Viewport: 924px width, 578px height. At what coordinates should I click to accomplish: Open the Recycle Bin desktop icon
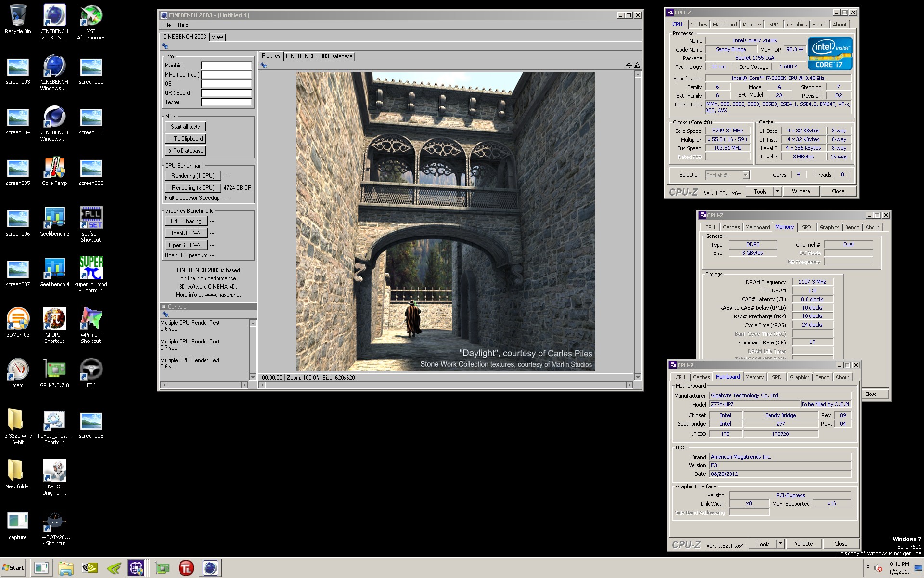pos(18,19)
